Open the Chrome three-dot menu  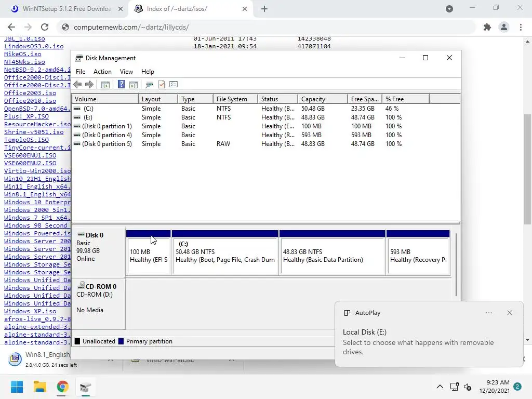(x=521, y=27)
